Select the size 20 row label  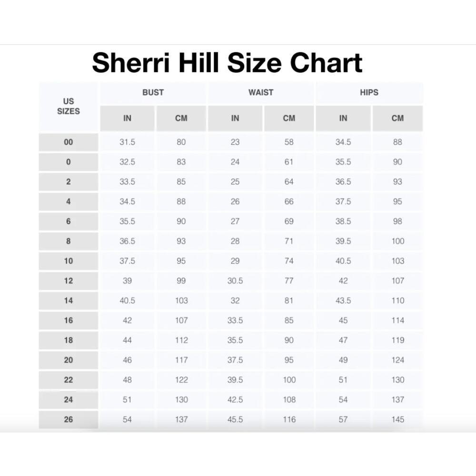point(68,360)
